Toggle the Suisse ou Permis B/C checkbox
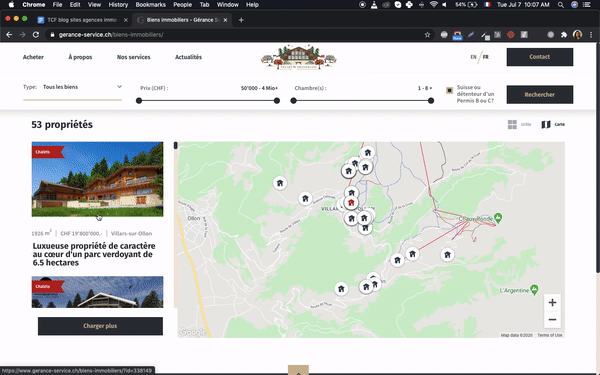600x375 pixels. pyautogui.click(x=450, y=90)
